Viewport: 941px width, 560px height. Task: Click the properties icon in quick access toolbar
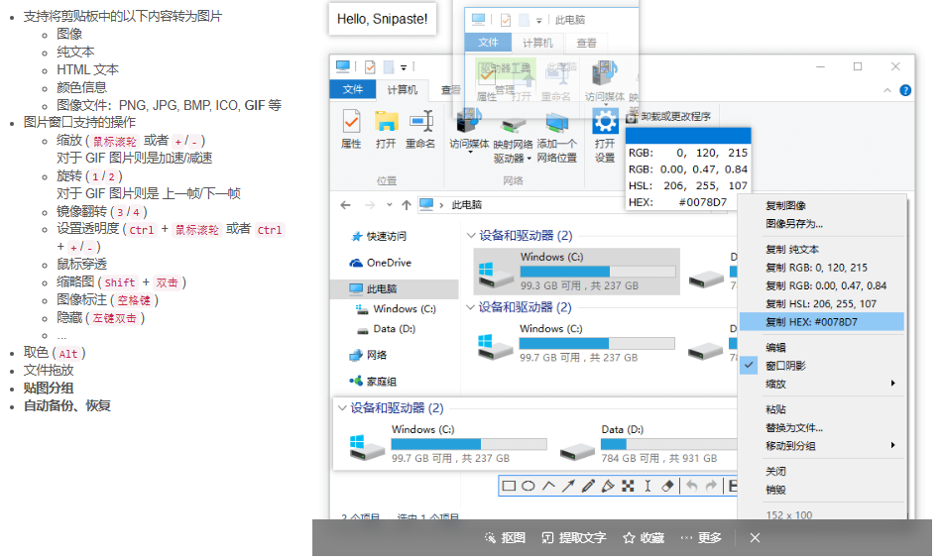tap(370, 66)
